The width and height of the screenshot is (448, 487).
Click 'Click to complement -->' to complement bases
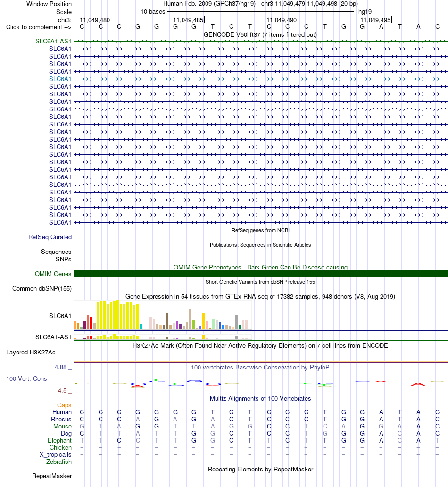tap(39, 27)
